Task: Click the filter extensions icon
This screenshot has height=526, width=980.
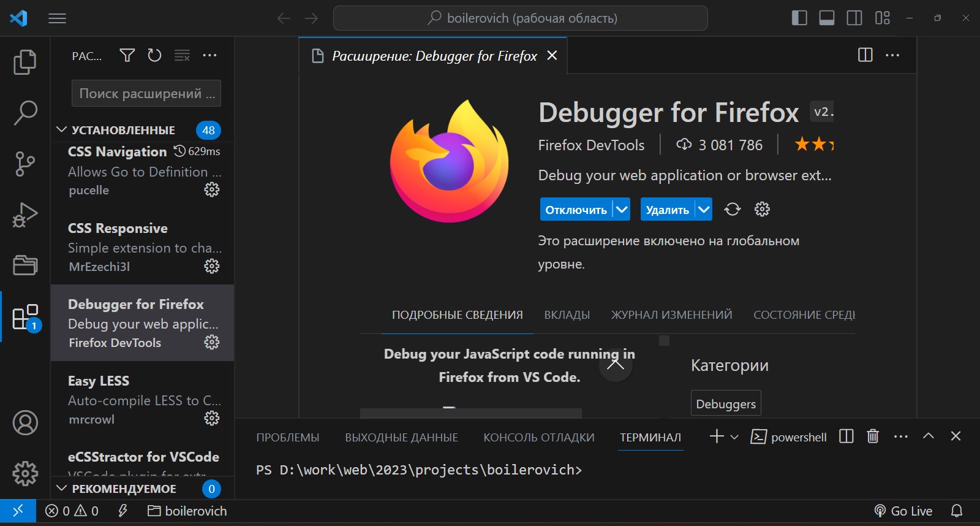Action: click(127, 55)
